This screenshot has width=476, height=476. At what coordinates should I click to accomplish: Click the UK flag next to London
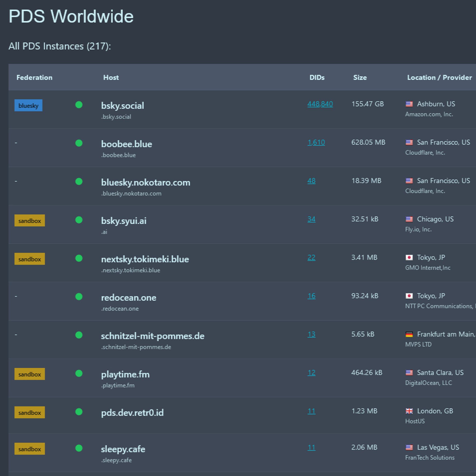(409, 411)
